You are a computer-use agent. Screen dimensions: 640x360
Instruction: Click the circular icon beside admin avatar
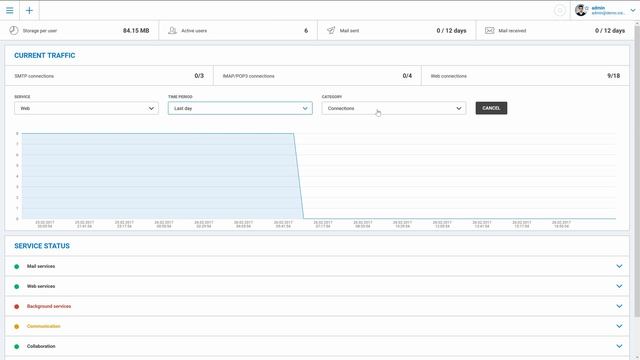tap(560, 10)
